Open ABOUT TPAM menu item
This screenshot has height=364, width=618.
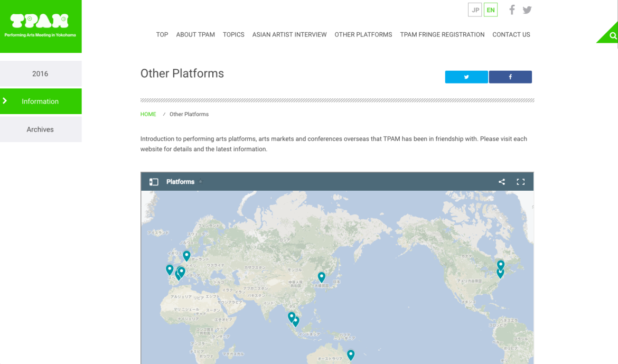tap(195, 35)
